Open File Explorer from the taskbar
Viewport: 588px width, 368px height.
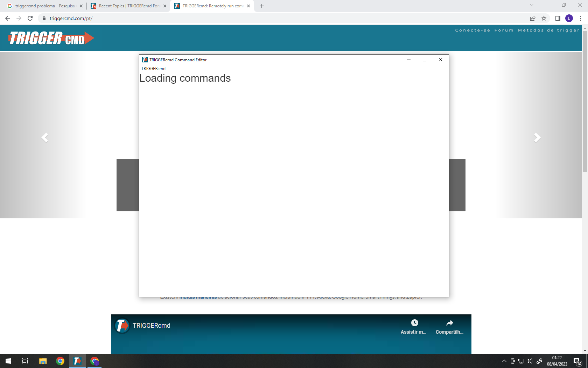(43, 361)
